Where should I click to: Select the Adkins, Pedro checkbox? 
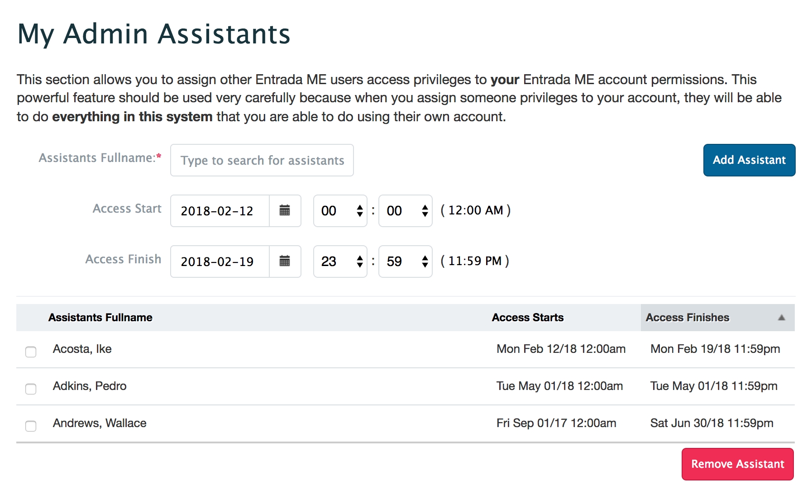pos(31,389)
